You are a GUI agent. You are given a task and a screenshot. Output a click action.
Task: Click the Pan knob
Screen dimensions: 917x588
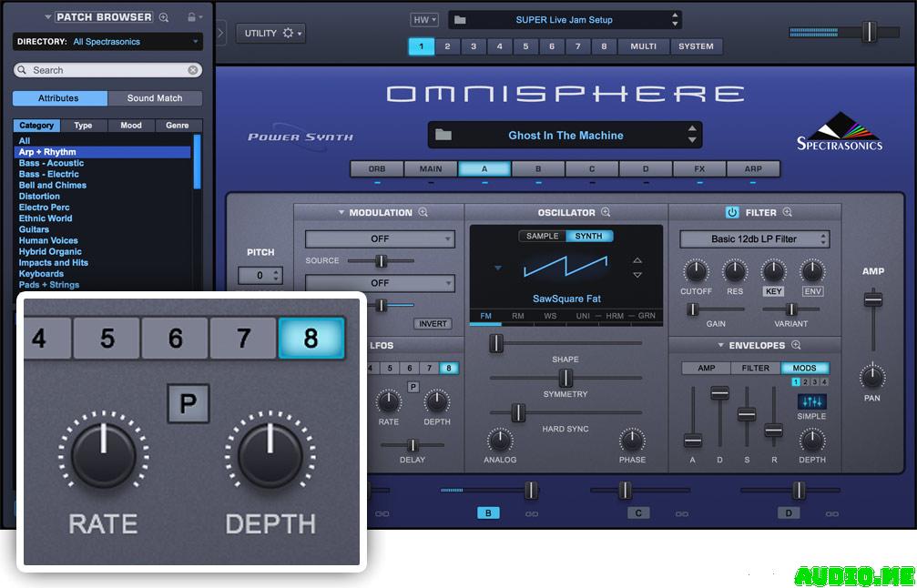click(872, 377)
